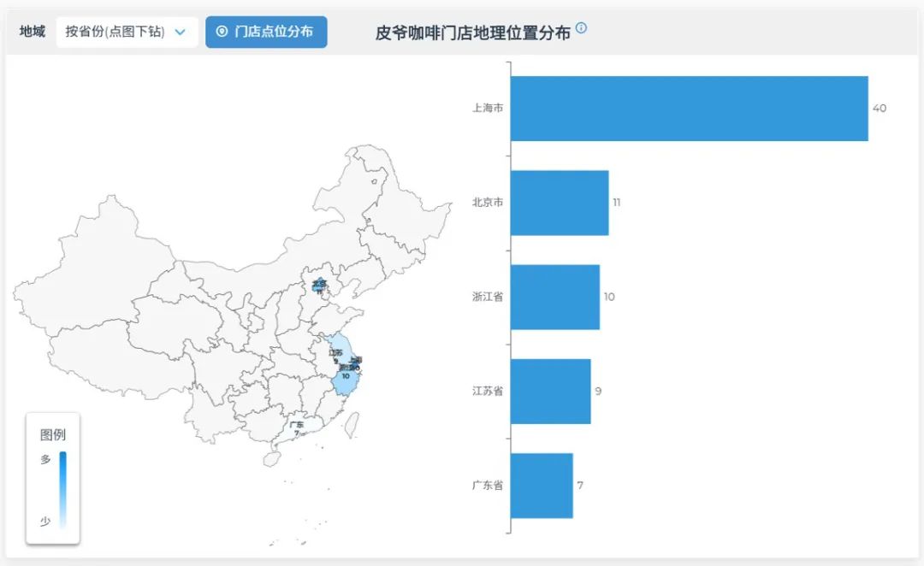Click the info icon beside the chart title
Viewport: 924px width, 566px height.
[581, 28]
